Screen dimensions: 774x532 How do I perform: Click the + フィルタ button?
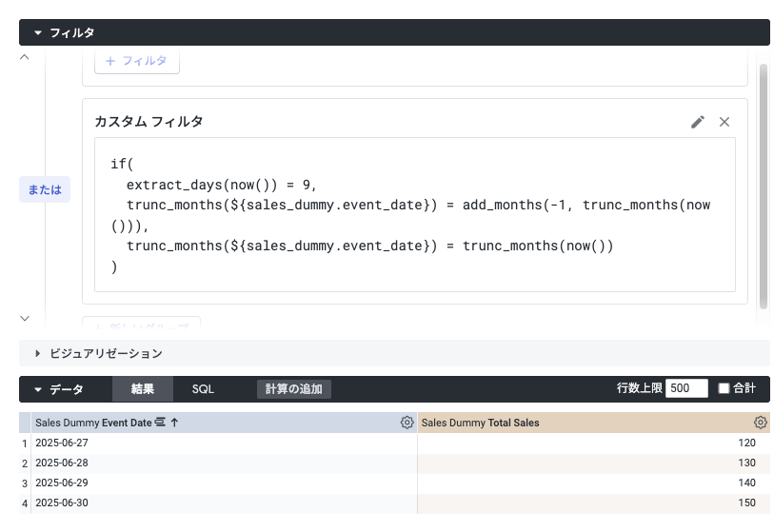click(136, 61)
